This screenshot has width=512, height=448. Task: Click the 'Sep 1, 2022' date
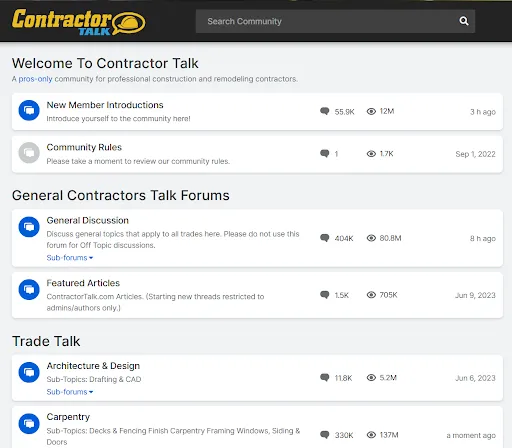click(475, 154)
